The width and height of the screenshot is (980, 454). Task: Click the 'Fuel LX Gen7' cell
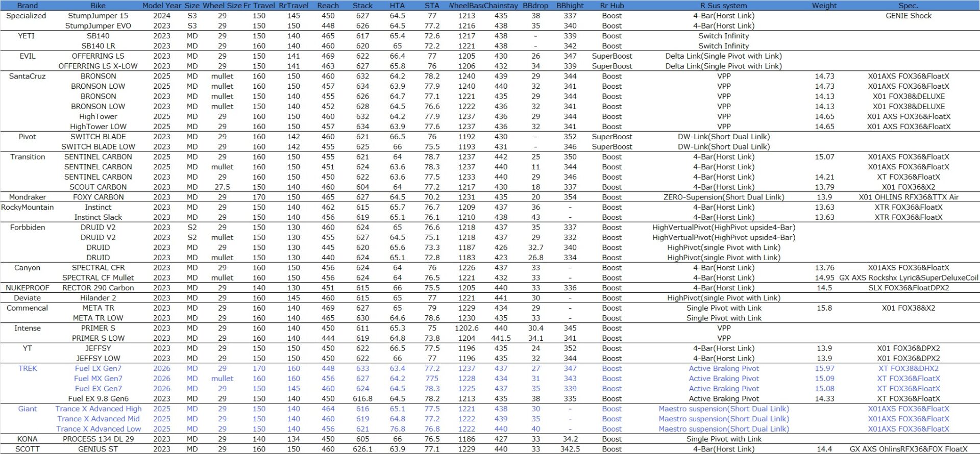click(x=98, y=368)
